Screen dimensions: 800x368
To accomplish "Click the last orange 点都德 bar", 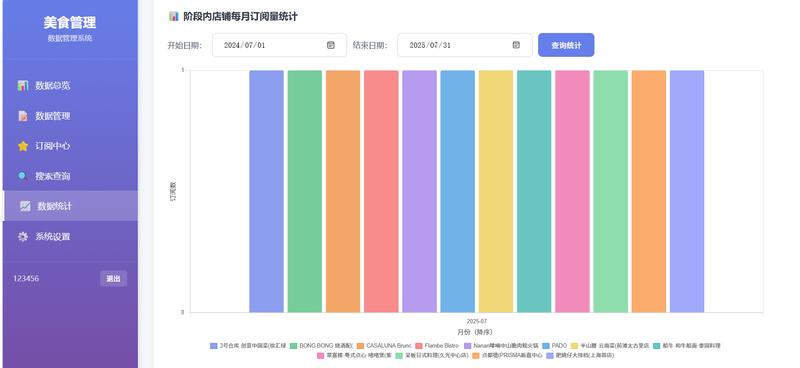I will (x=649, y=191).
